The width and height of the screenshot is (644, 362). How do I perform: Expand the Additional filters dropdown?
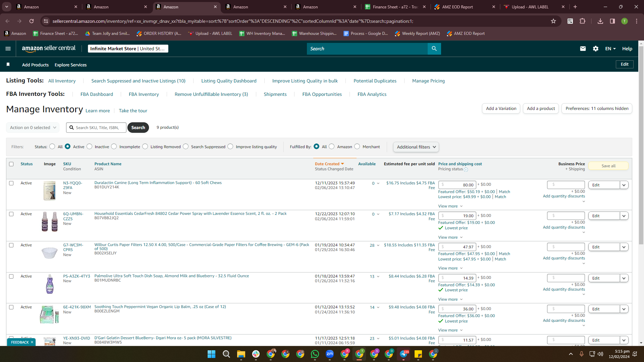pos(416,147)
